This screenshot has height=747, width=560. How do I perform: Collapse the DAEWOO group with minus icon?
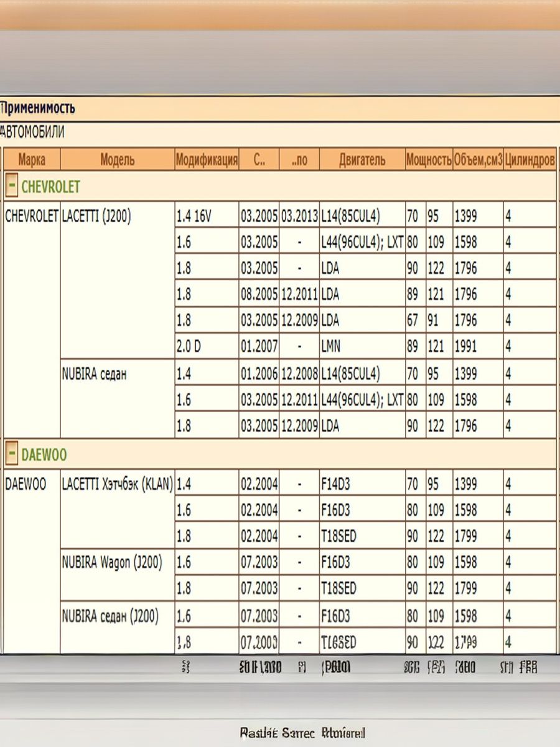click(x=11, y=454)
